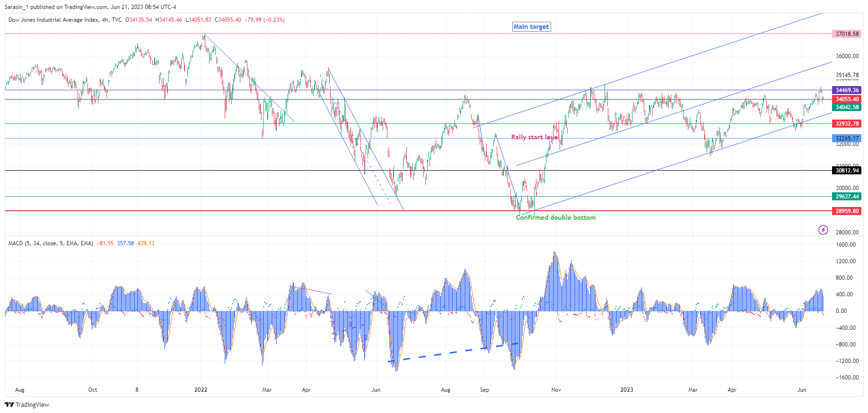Click the Oct label on the time axis

click(93, 390)
